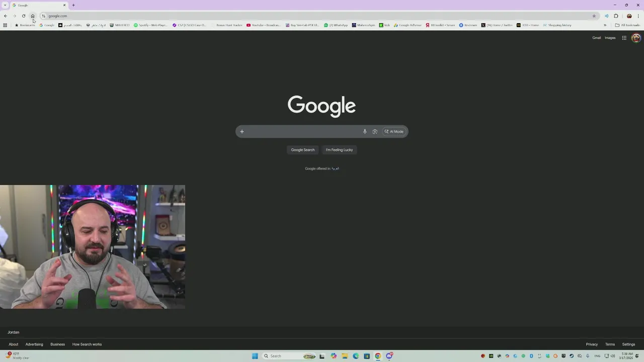Switch to Chrome in the taskbar
The image size is (644, 362).
coord(378,356)
